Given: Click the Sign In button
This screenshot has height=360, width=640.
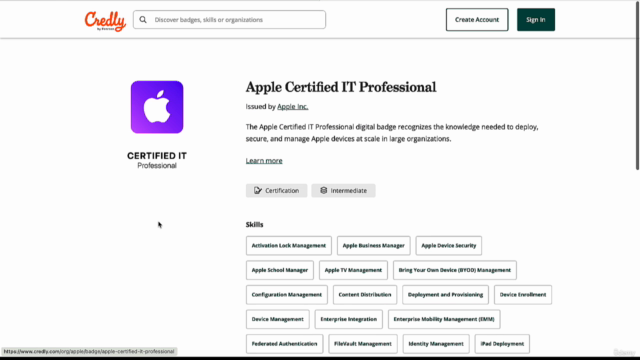Looking at the screenshot, I should [x=536, y=20].
